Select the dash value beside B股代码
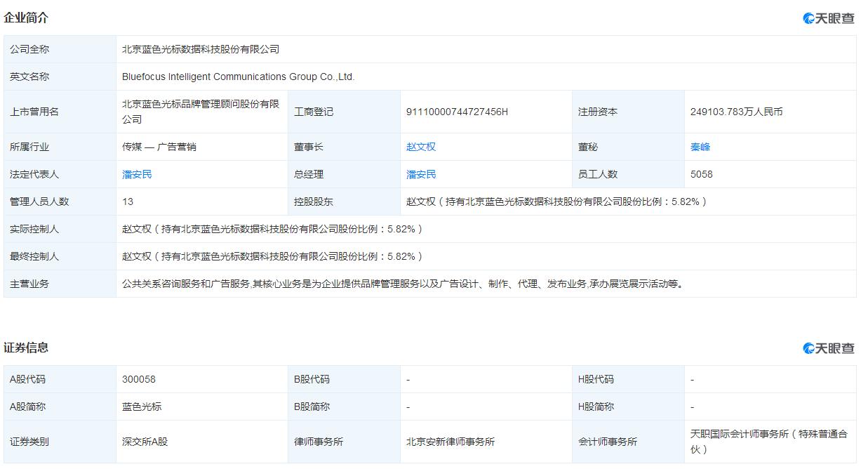 click(408, 379)
